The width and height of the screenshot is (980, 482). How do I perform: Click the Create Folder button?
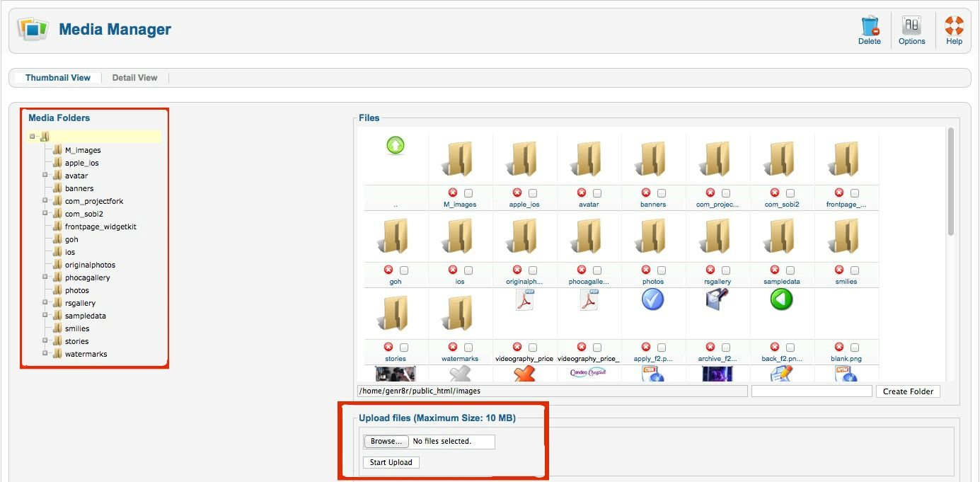pos(908,391)
